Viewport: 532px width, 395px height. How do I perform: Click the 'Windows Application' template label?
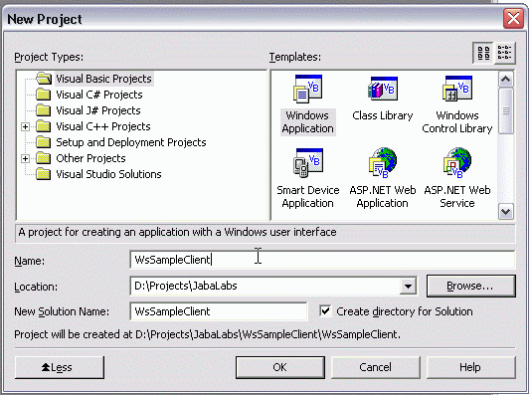307,122
